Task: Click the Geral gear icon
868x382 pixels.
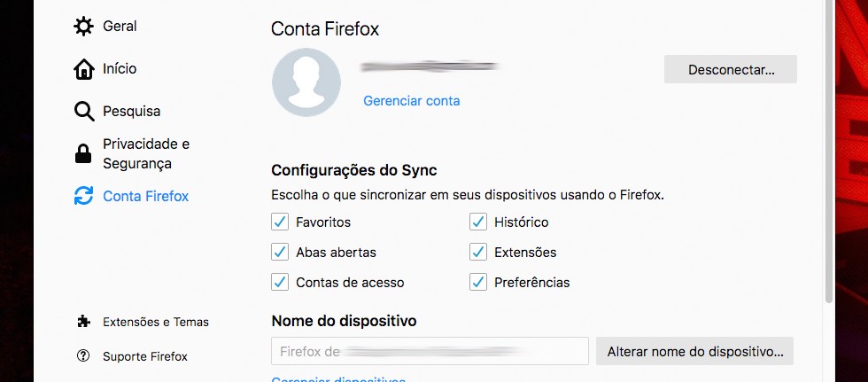Action: point(83,27)
